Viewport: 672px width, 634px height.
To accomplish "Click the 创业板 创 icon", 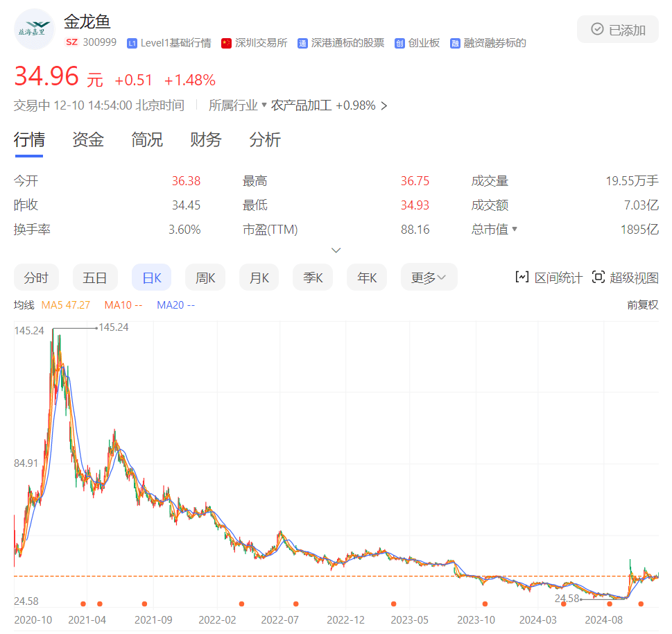I will (x=399, y=43).
